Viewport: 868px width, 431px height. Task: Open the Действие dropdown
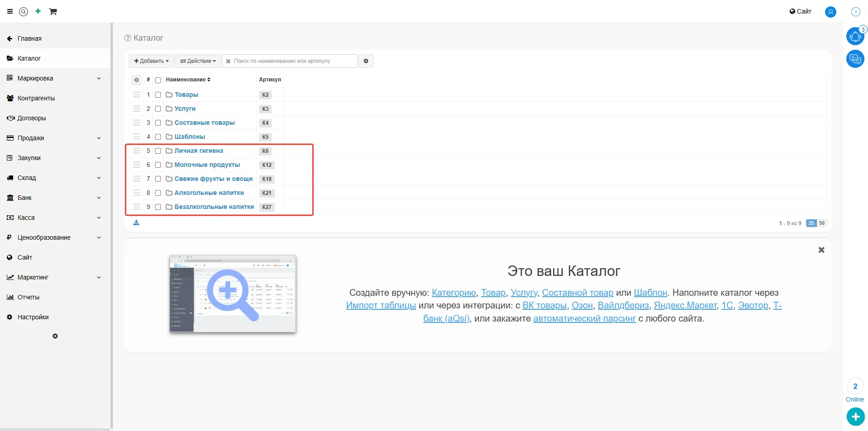point(198,61)
